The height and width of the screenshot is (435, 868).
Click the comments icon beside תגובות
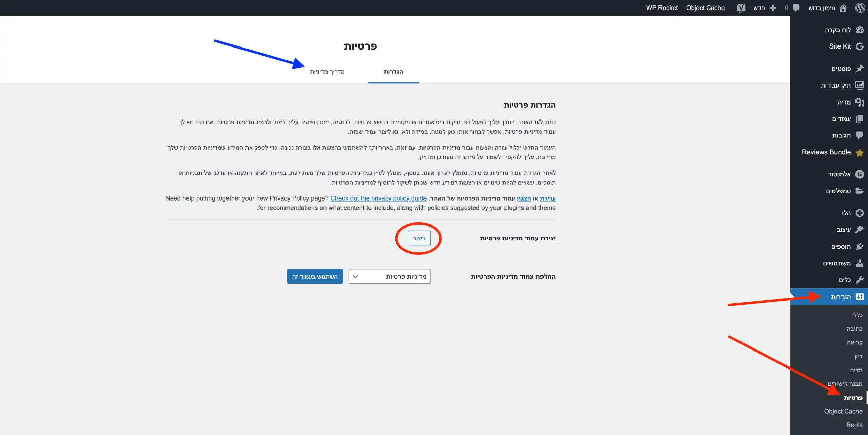pyautogui.click(x=860, y=135)
